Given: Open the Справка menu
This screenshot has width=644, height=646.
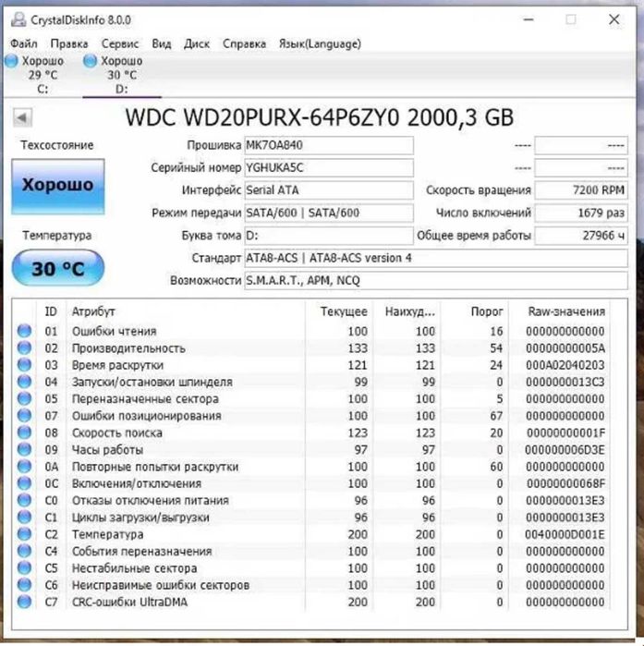Looking at the screenshot, I should pos(244,43).
